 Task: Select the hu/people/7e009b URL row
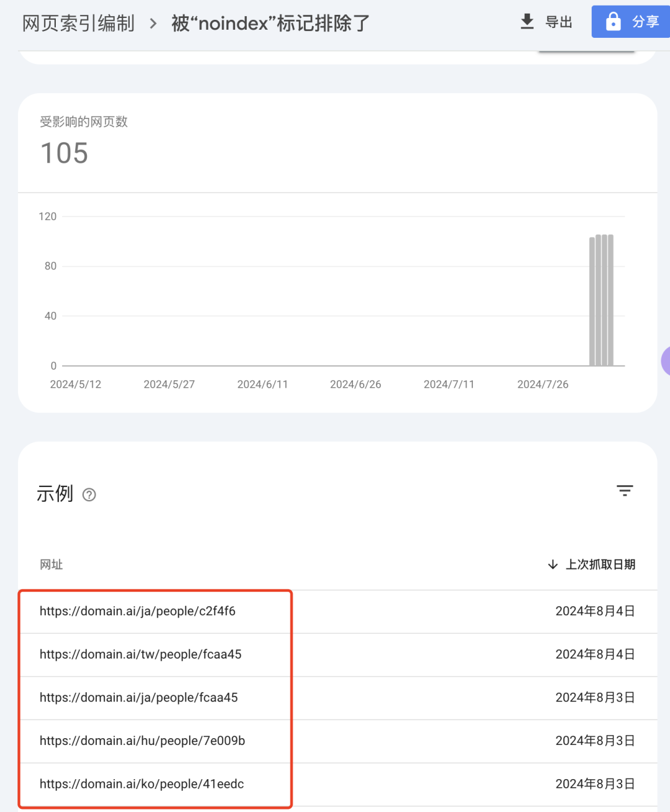[142, 741]
